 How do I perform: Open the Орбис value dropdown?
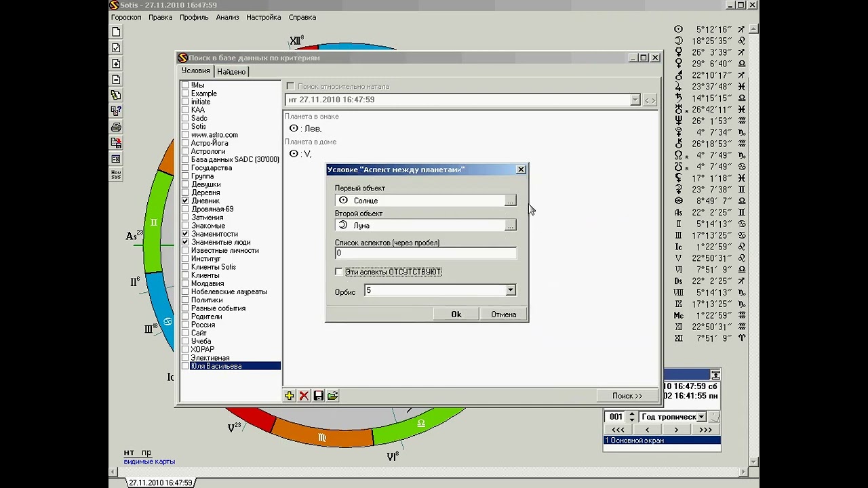(x=510, y=290)
